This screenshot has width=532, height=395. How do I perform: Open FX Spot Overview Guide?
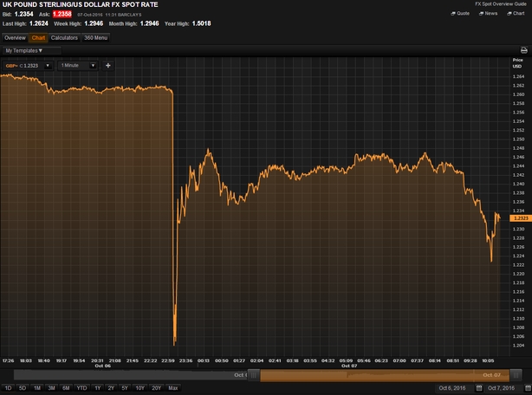[x=501, y=4]
